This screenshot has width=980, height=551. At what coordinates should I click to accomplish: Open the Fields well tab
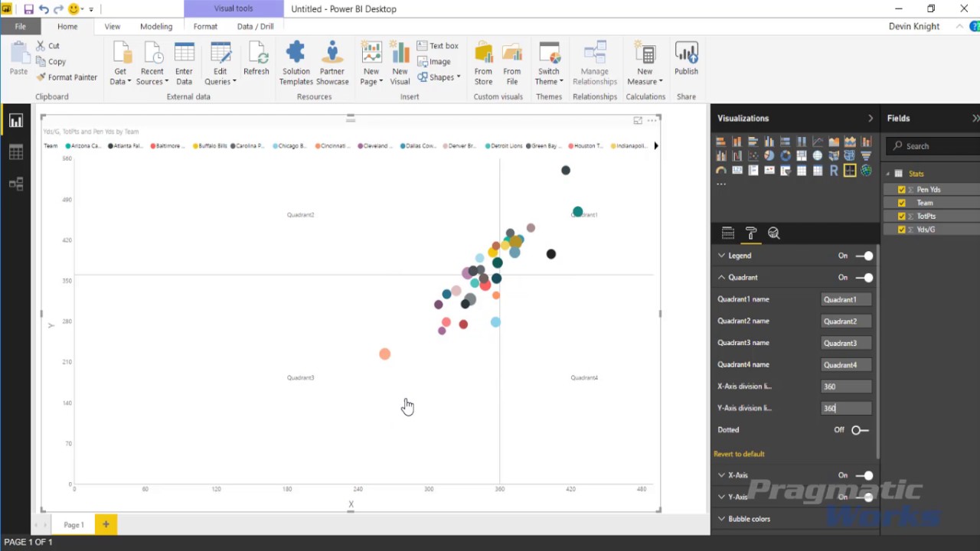click(727, 233)
